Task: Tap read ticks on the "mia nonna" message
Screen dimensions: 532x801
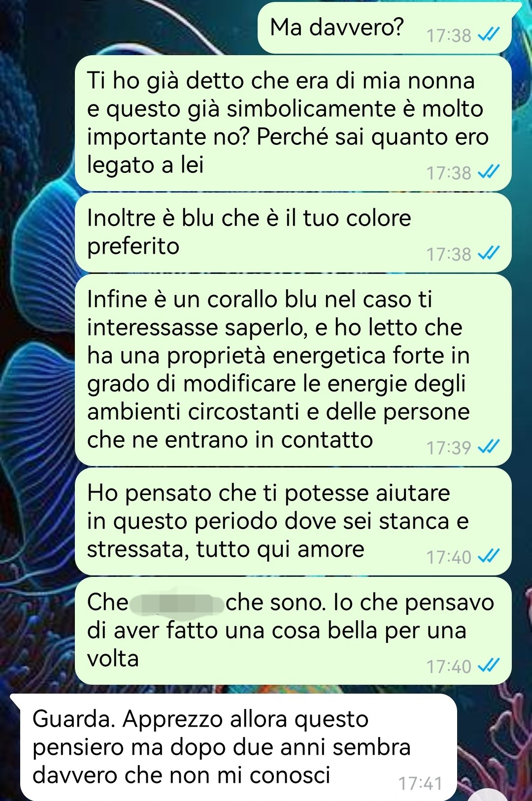Action: tap(489, 172)
